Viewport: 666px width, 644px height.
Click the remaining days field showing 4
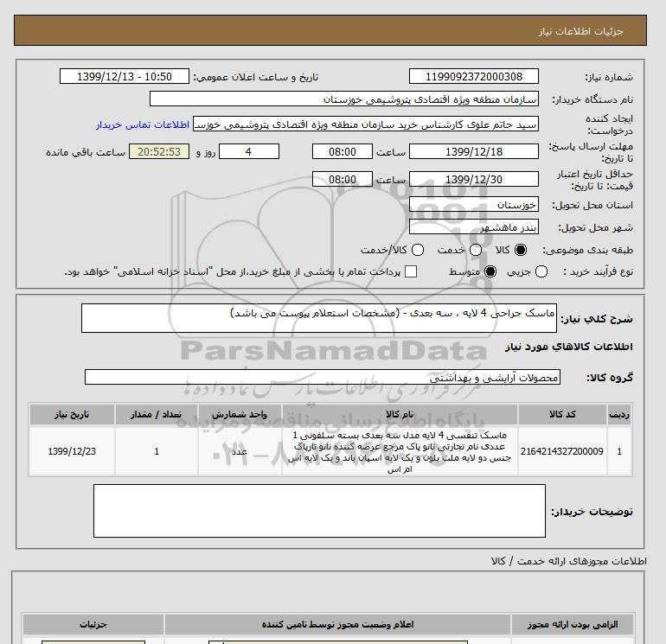click(249, 151)
